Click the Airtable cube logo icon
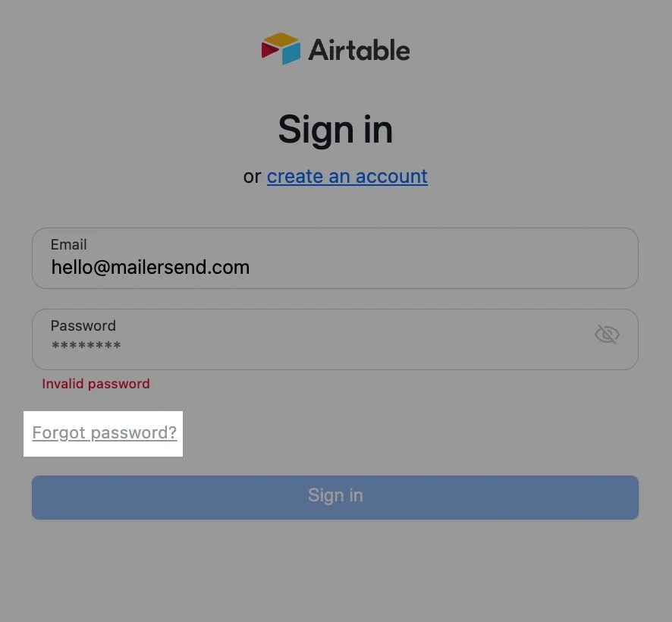 (x=281, y=49)
